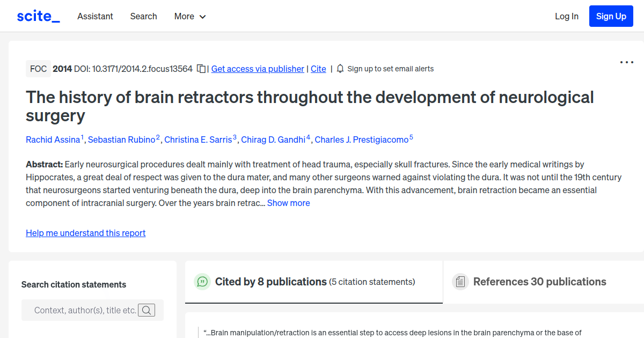Open the ellipsis options menu

tap(626, 62)
